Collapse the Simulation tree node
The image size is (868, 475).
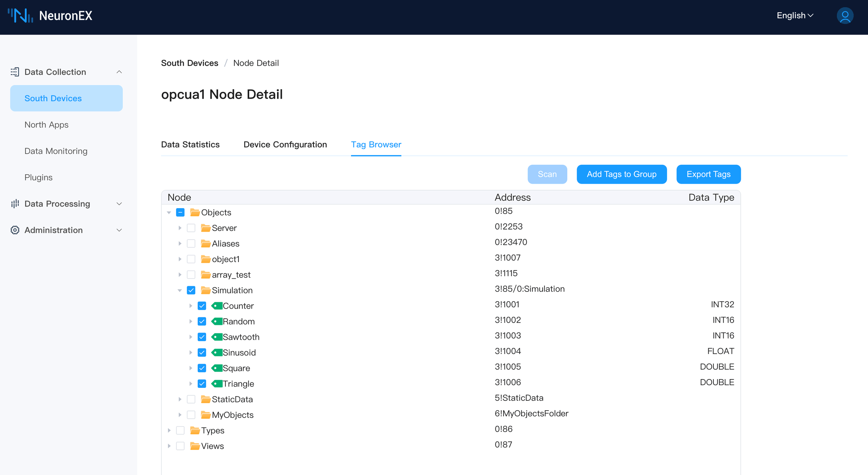[179, 290]
